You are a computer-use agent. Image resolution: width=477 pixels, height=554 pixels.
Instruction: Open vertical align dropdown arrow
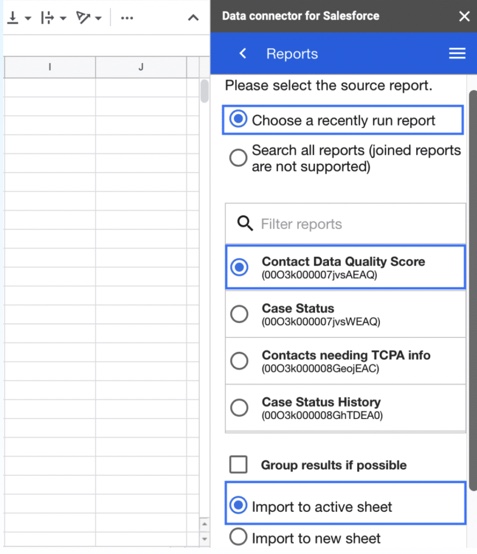point(28,18)
